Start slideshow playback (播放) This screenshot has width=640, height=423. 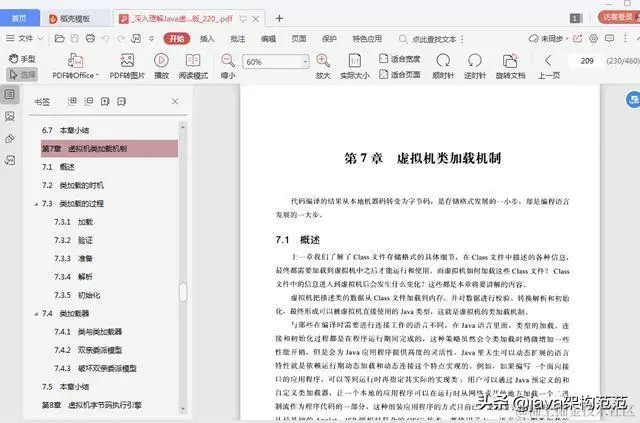[x=161, y=66]
